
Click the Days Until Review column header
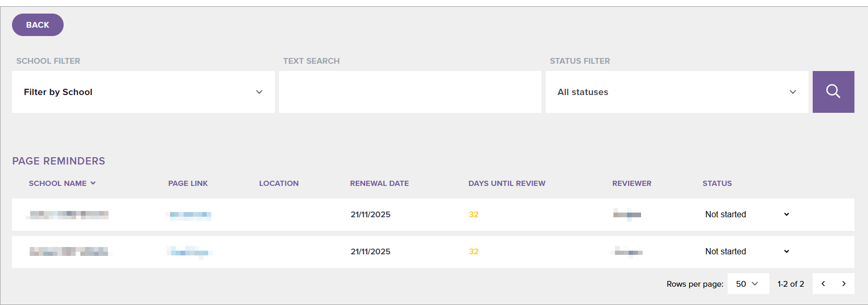pos(507,183)
